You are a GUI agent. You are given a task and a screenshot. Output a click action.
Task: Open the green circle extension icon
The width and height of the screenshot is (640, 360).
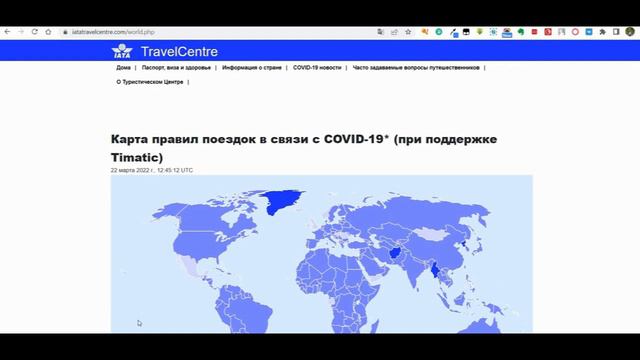coord(439,32)
